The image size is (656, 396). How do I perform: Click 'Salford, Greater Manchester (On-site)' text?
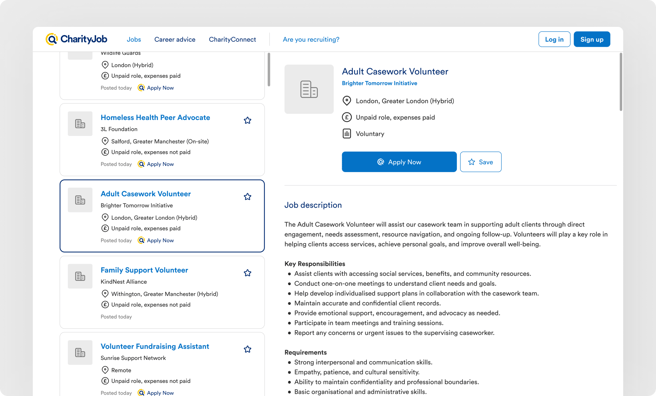[x=160, y=141]
